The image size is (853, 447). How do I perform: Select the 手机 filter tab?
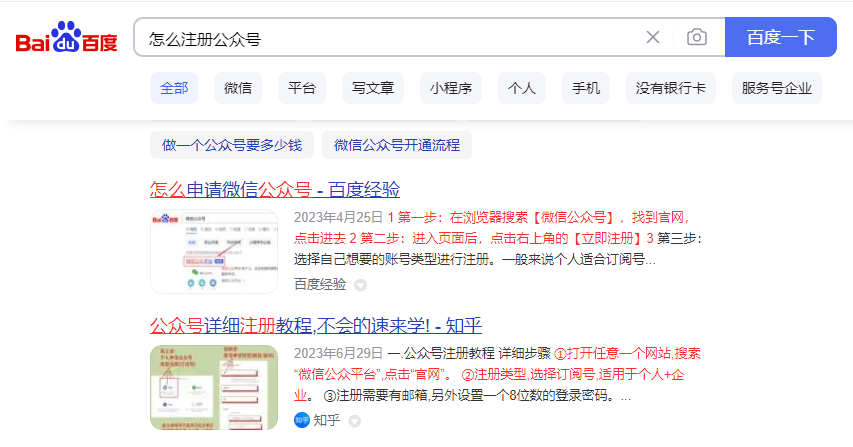(586, 88)
